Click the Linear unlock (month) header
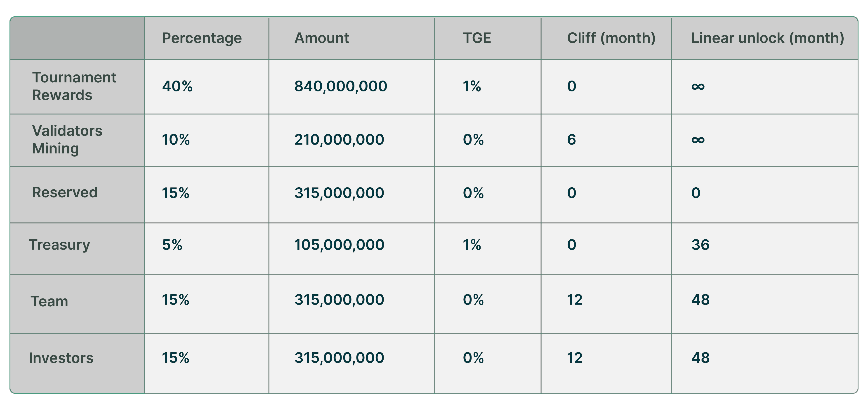The image size is (868, 410). point(768,38)
